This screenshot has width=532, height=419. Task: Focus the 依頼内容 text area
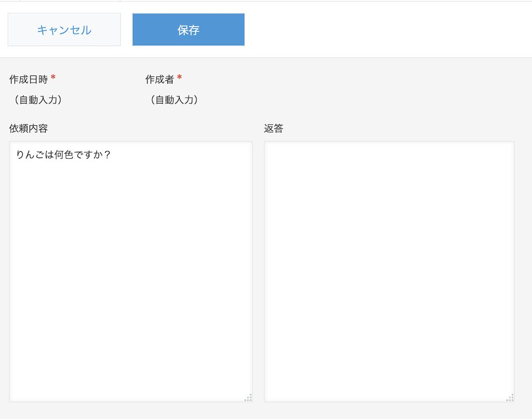click(x=131, y=272)
